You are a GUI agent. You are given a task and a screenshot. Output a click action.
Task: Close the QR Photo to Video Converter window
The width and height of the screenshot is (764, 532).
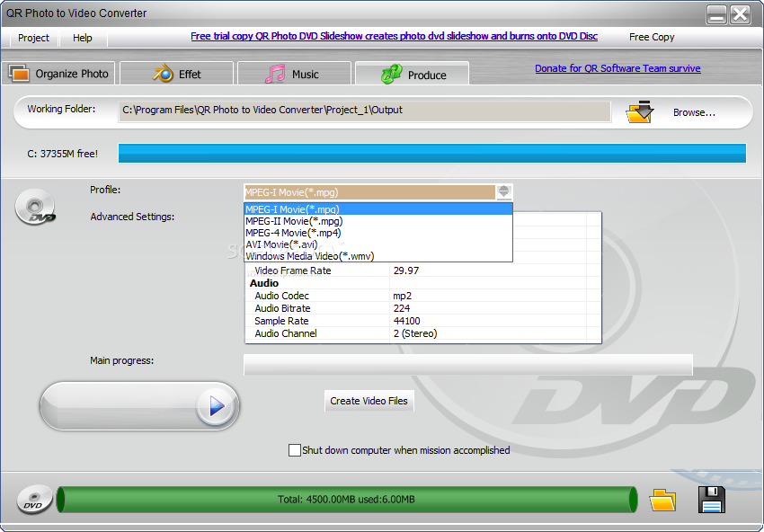740,14
